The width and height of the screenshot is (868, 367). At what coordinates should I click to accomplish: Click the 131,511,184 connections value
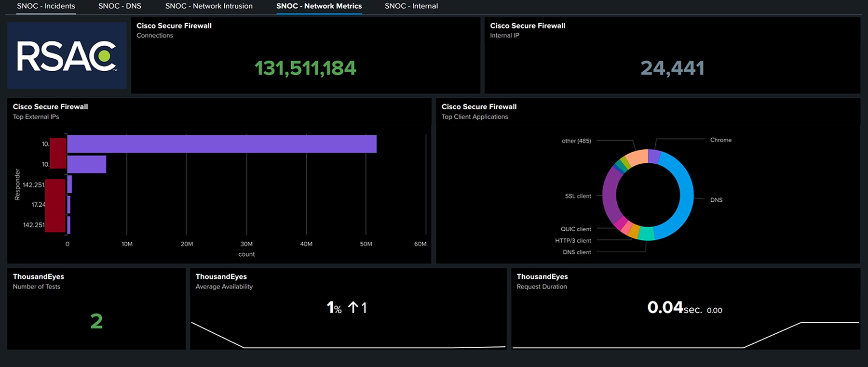click(305, 68)
